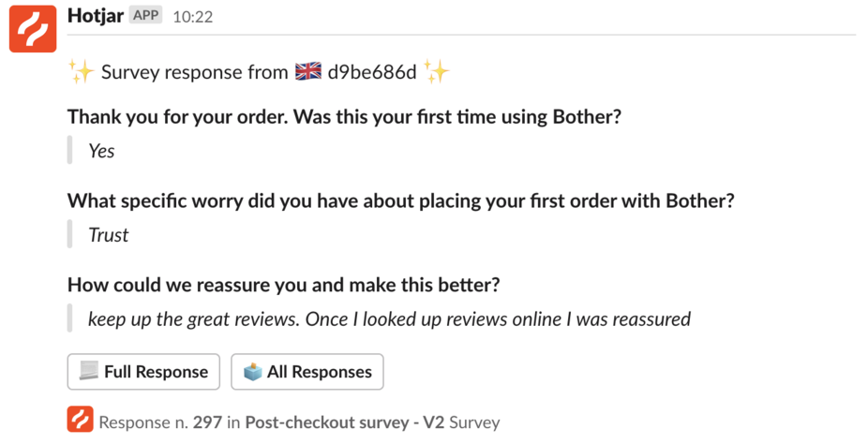The width and height of the screenshot is (868, 444).
Task: Click the respondent ID d9be686d
Action: tap(372, 72)
